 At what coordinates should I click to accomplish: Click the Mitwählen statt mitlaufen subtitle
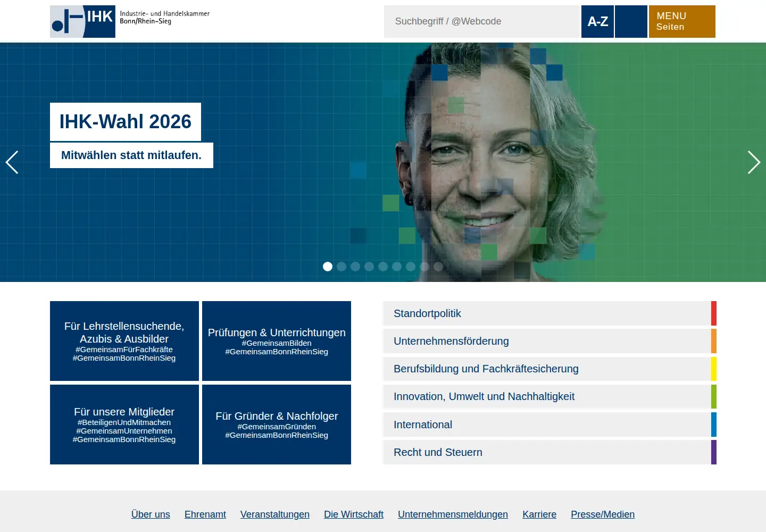pos(131,155)
